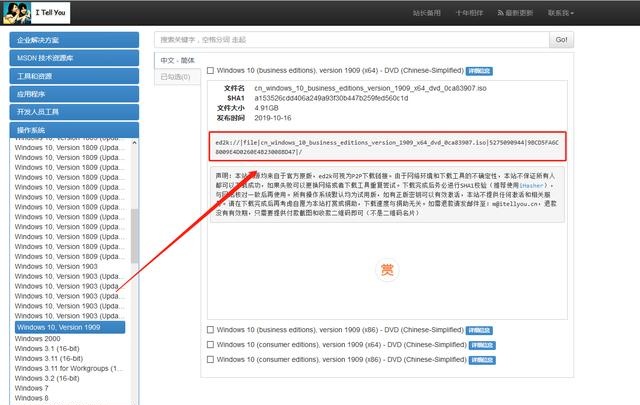Click the I Tell You site logo
This screenshot has width=640, height=405.
pos(36,13)
